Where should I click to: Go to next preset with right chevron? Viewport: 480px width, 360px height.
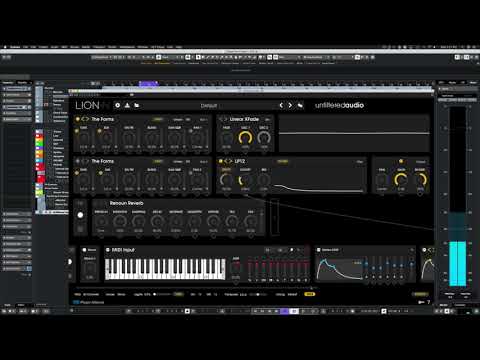coord(290,105)
